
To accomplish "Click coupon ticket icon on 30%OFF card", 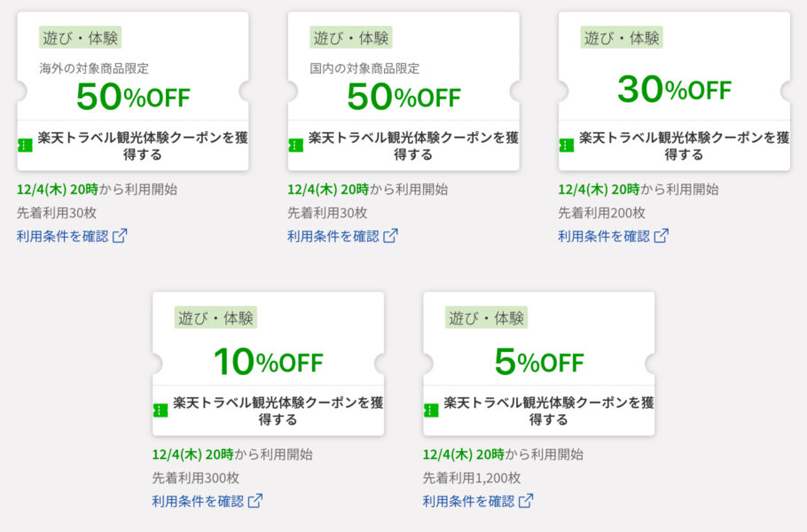I will (567, 145).
